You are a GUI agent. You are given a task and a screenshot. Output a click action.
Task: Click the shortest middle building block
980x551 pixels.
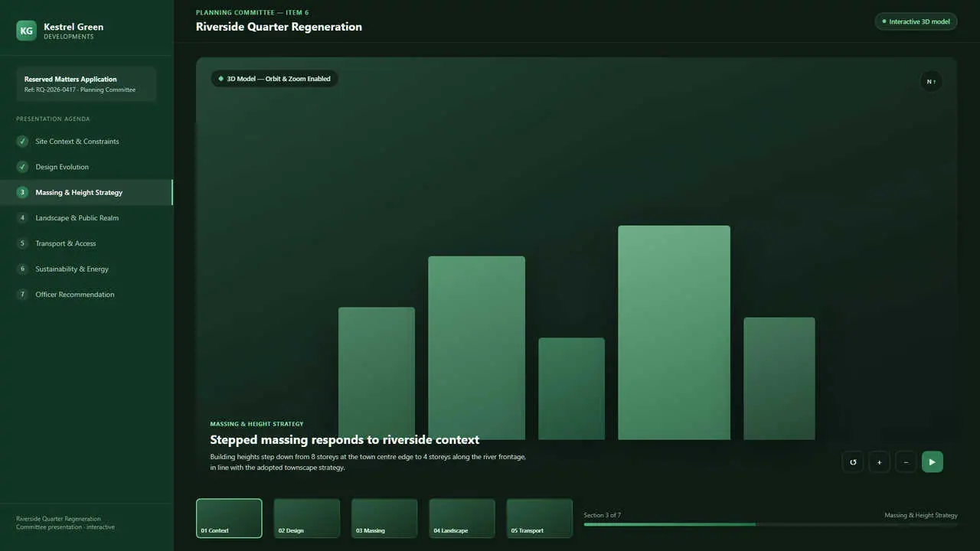tap(571, 389)
